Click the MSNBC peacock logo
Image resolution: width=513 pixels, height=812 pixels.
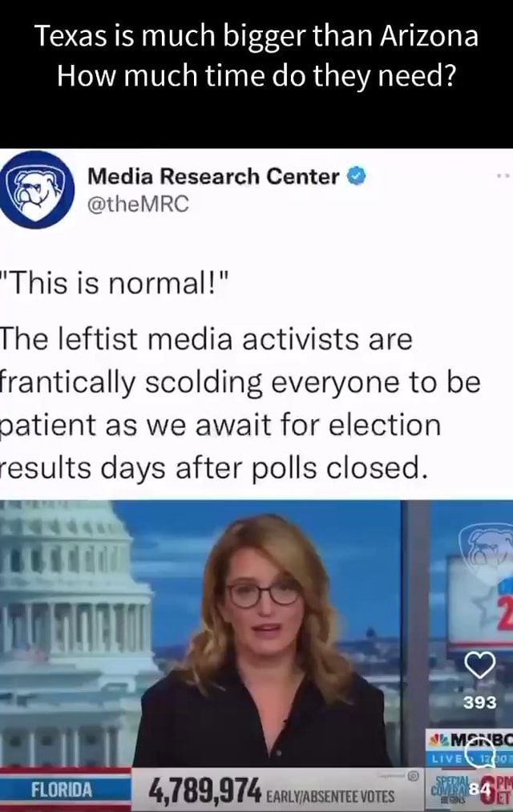pos(439,741)
